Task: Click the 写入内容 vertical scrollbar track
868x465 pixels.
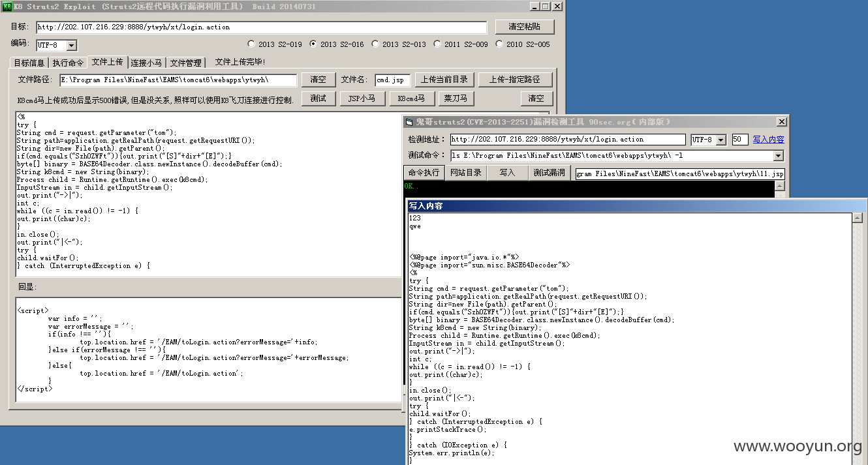Action: (858, 344)
